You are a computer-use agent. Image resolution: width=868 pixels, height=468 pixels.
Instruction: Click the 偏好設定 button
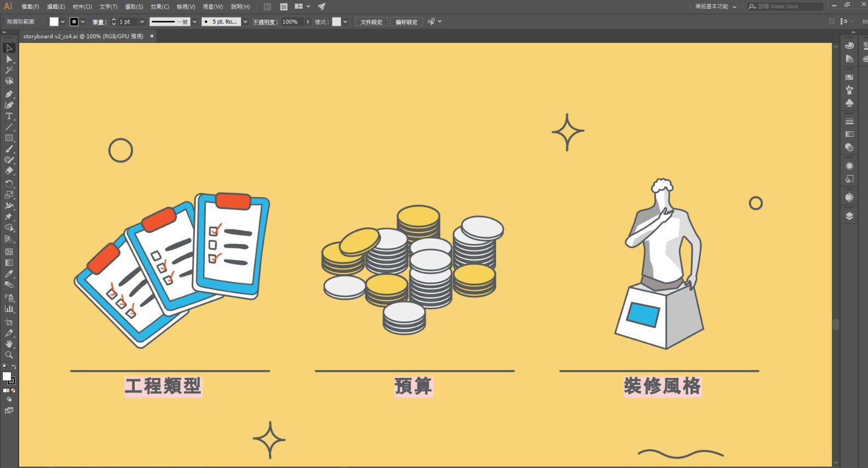[x=406, y=22]
